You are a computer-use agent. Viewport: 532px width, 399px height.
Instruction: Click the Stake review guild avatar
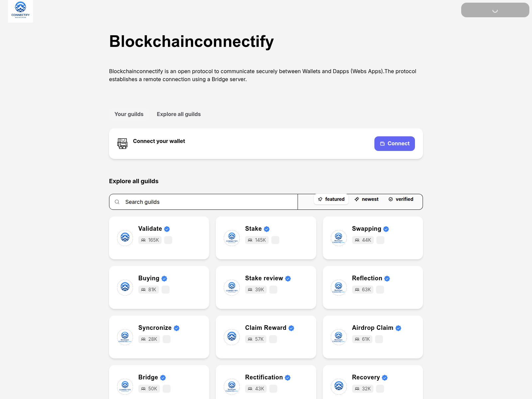(x=231, y=287)
